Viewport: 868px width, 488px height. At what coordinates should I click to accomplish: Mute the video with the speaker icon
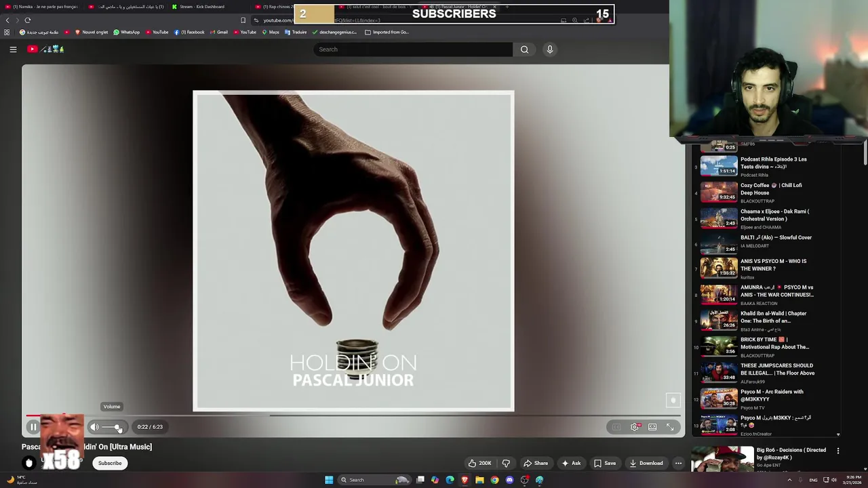94,427
